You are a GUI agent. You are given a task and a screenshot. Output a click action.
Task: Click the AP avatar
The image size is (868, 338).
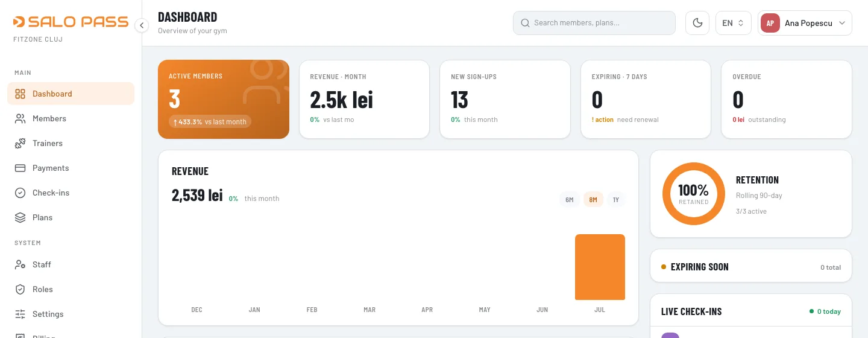pos(770,23)
